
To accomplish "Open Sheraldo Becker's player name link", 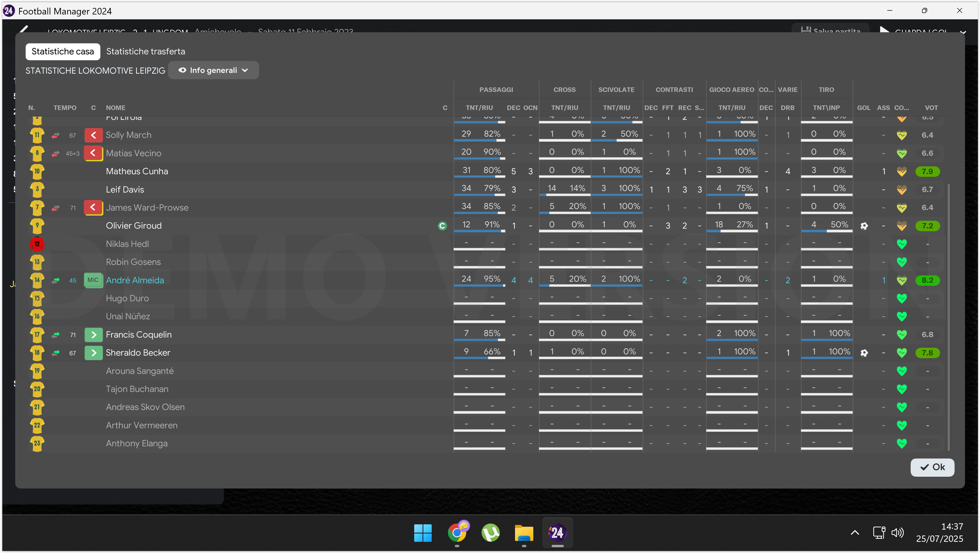I will (138, 353).
